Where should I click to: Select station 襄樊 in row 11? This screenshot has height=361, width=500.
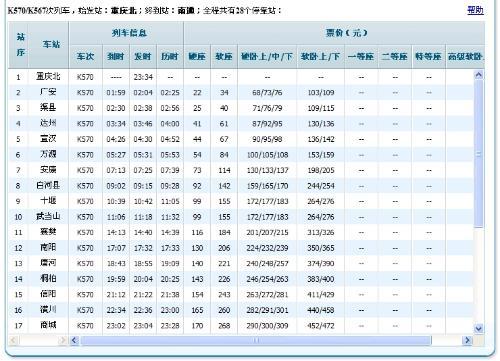coord(48,232)
